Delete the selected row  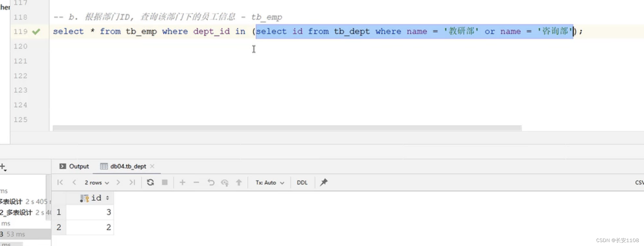196,182
